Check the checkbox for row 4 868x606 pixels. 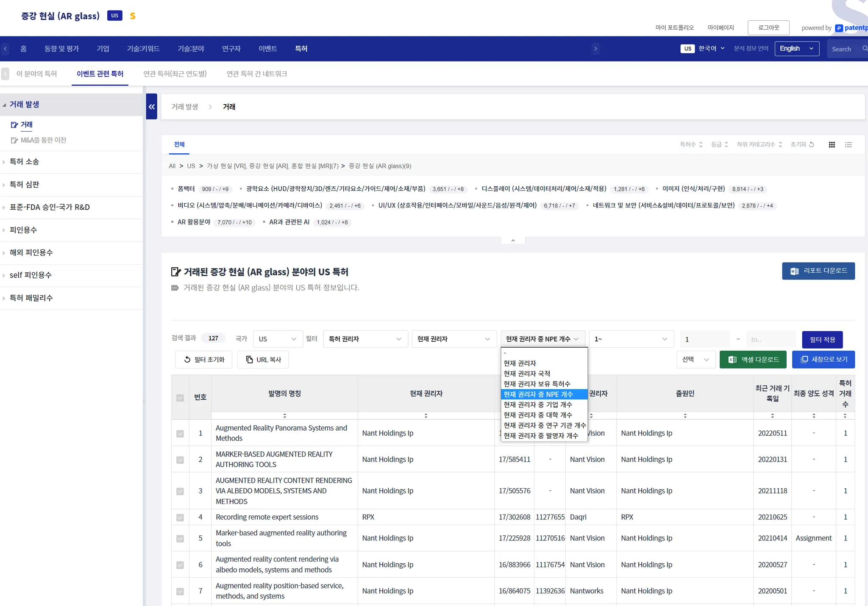coord(180,517)
